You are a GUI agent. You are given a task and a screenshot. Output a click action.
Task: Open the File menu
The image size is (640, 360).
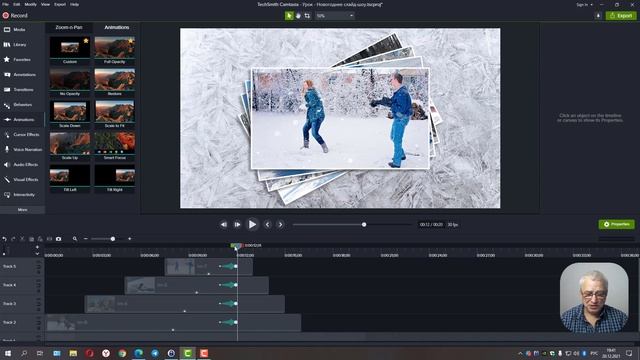(5, 4)
